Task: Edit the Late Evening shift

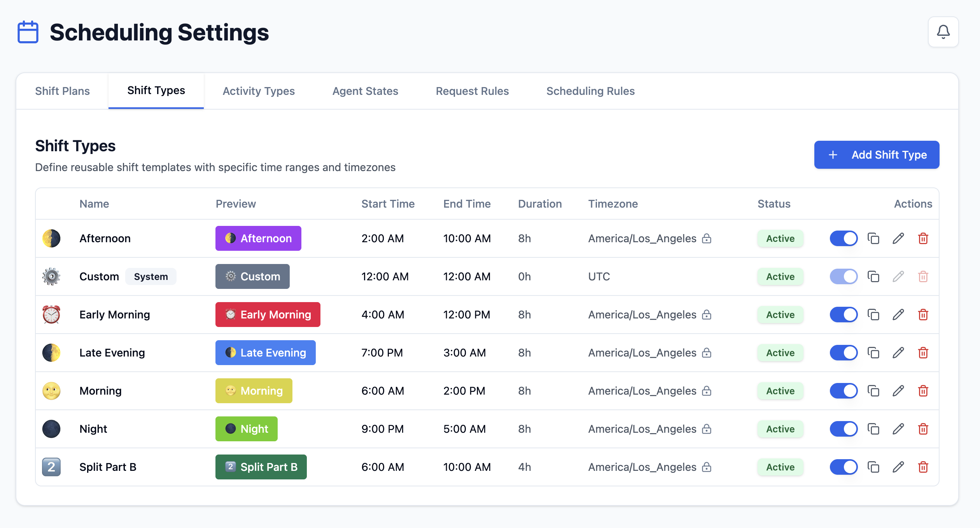Action: click(898, 353)
